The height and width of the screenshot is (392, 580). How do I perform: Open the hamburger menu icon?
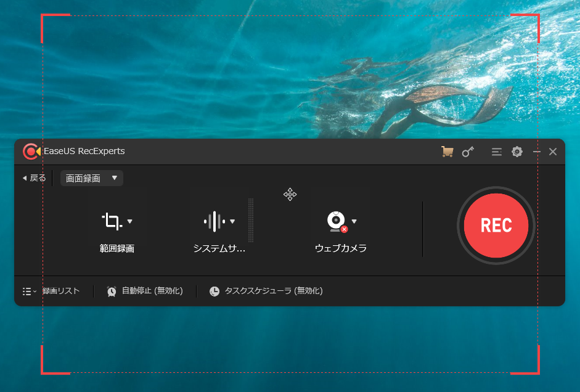[496, 152]
